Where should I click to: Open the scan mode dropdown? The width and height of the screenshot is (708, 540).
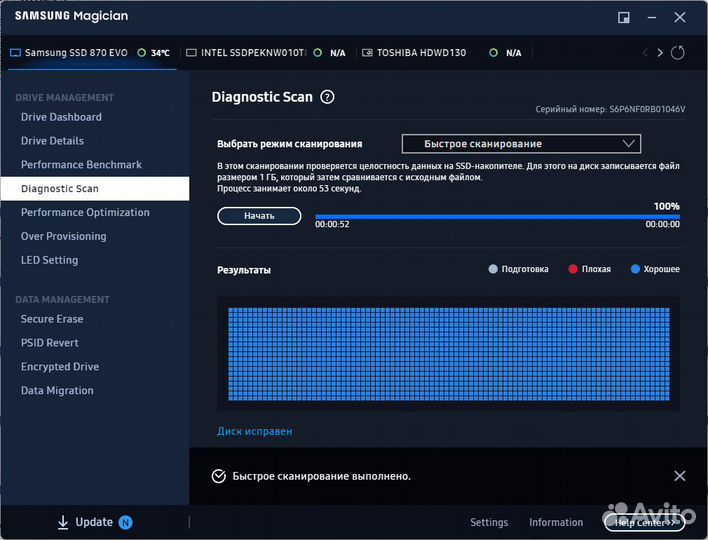pyautogui.click(x=521, y=144)
